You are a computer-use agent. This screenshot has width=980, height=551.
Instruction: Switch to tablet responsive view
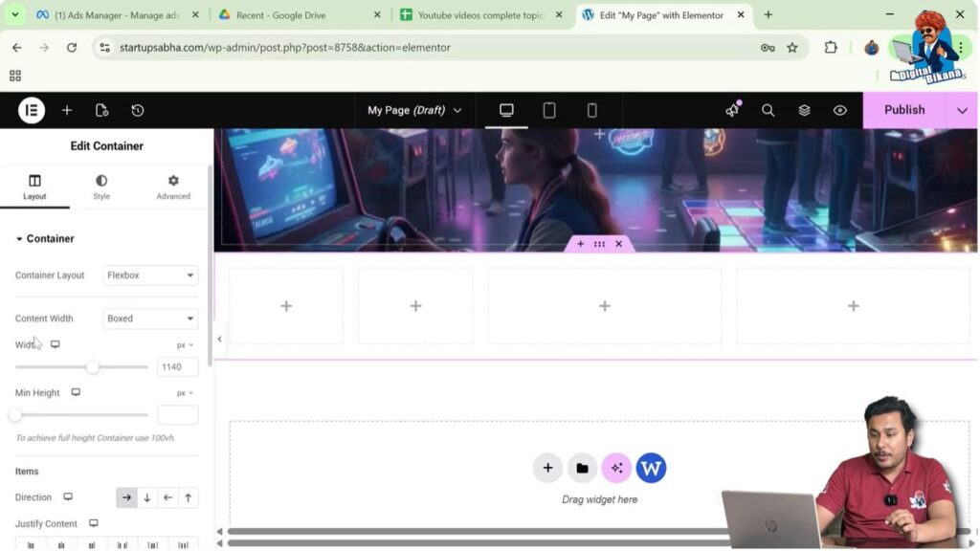point(548,110)
